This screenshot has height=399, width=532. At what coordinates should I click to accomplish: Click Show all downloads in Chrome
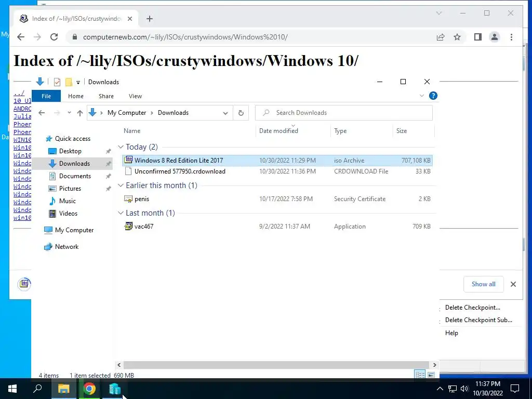484,284
